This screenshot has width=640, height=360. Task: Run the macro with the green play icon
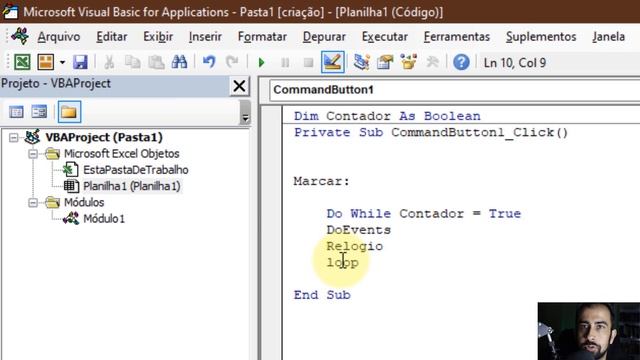click(x=262, y=62)
